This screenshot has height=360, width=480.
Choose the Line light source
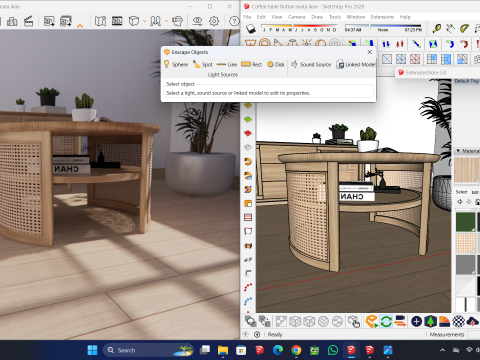227,64
